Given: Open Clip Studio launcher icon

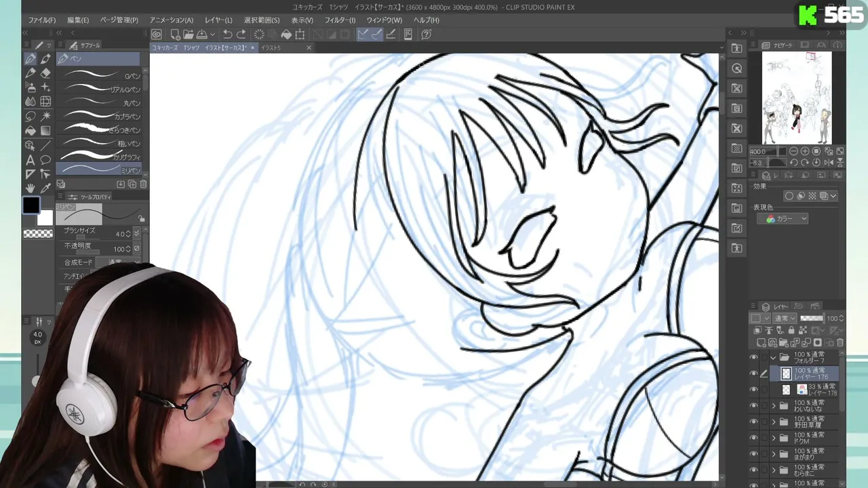Looking at the screenshot, I should coord(157,35).
